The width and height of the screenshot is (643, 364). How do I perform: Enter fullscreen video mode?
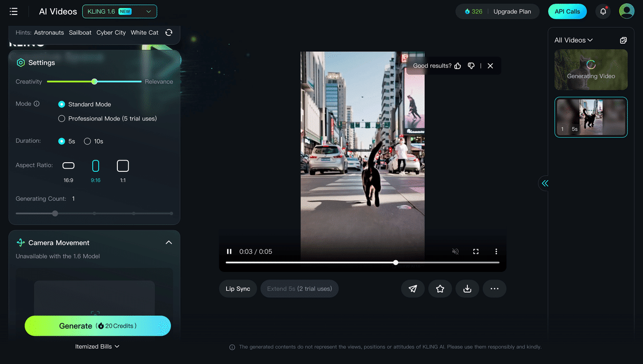pyautogui.click(x=476, y=252)
